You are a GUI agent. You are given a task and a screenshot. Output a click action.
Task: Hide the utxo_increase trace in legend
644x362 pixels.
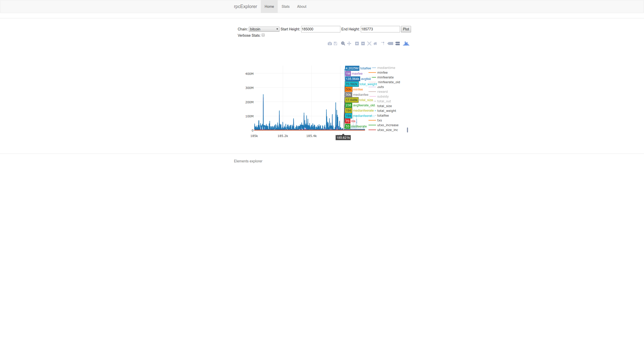[387, 125]
